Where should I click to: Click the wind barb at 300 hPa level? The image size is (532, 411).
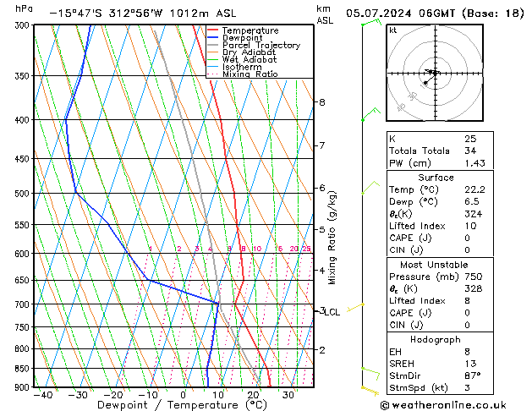point(371,22)
